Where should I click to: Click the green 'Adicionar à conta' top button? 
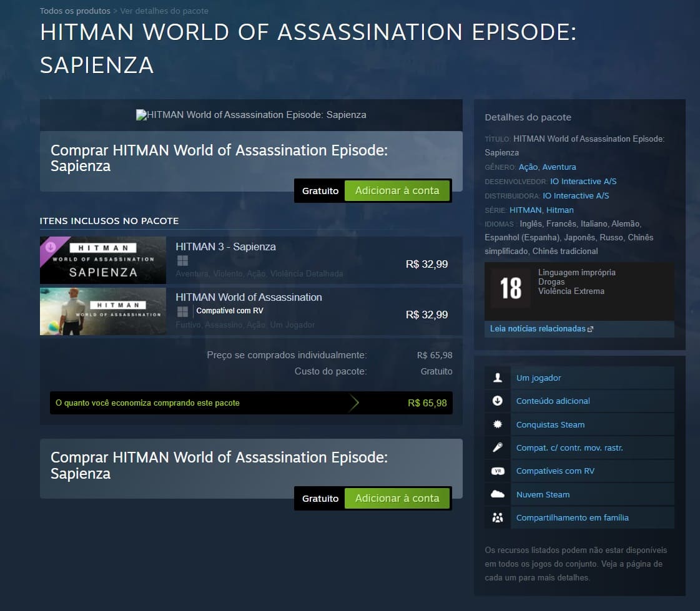398,190
